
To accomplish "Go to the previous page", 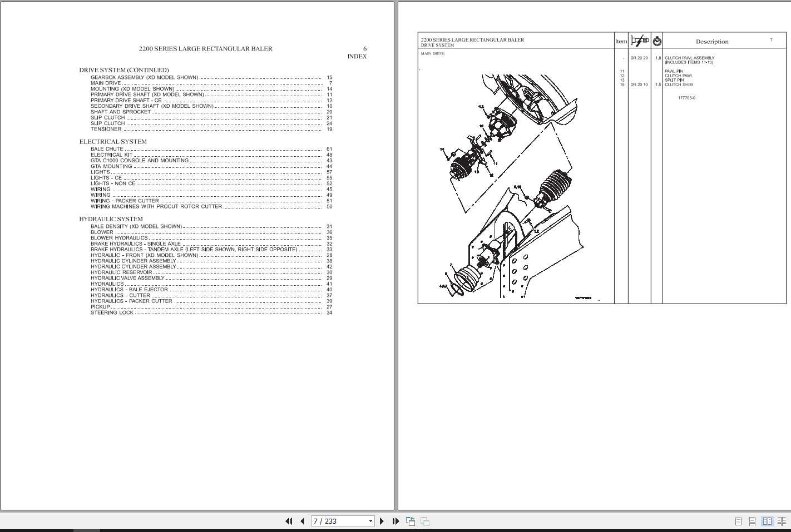I will point(303,521).
